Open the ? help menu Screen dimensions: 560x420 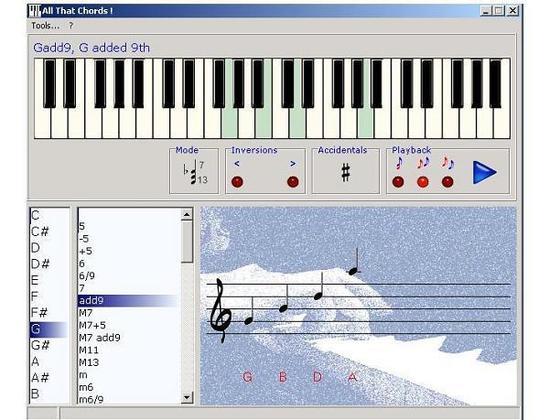click(x=71, y=26)
